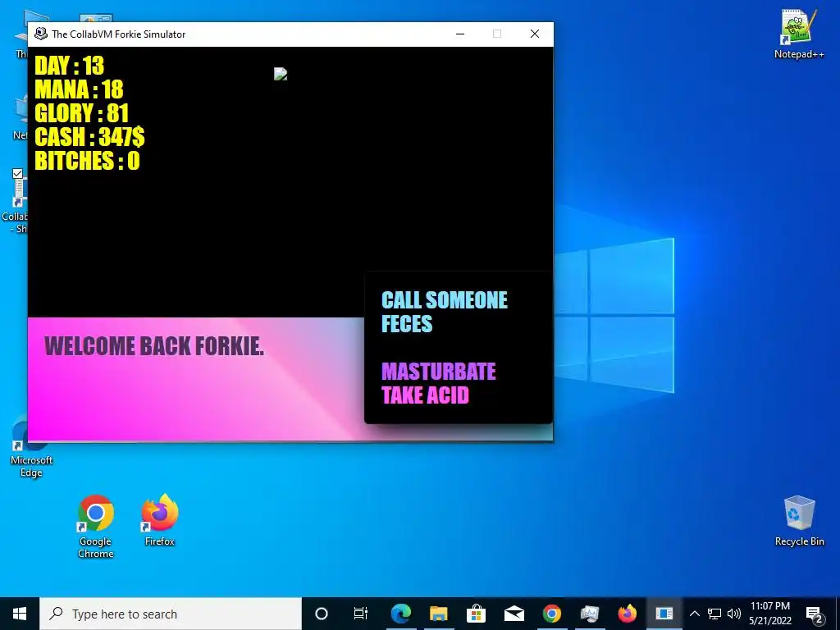Click the active Forkie Simulator taskbar button
This screenshot has height=630, width=840.
(x=664, y=614)
